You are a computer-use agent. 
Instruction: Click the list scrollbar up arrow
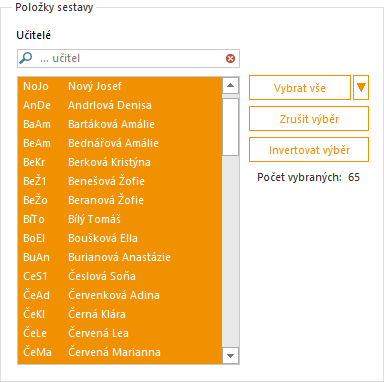(230, 86)
